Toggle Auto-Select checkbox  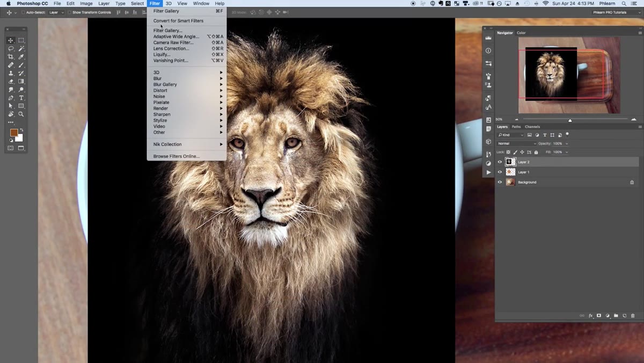pyautogui.click(x=23, y=12)
